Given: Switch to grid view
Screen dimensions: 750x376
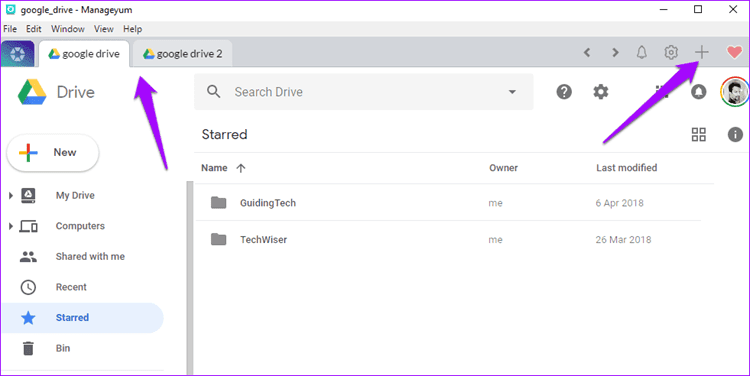Looking at the screenshot, I should click(x=699, y=134).
